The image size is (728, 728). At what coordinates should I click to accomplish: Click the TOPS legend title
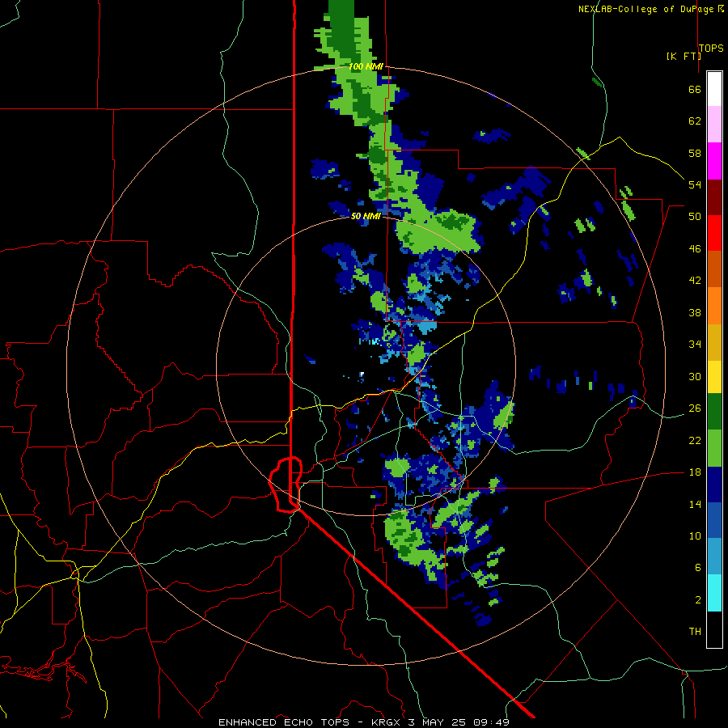[x=711, y=48]
